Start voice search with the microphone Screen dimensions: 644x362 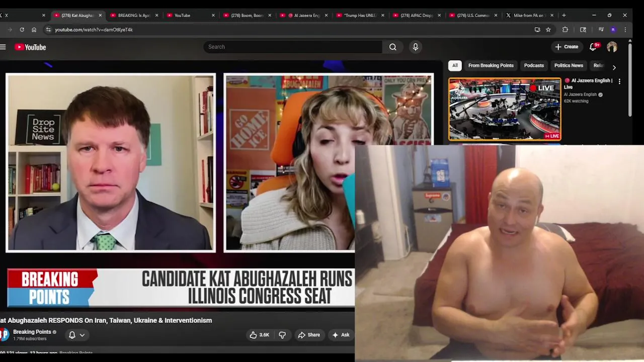tap(415, 47)
